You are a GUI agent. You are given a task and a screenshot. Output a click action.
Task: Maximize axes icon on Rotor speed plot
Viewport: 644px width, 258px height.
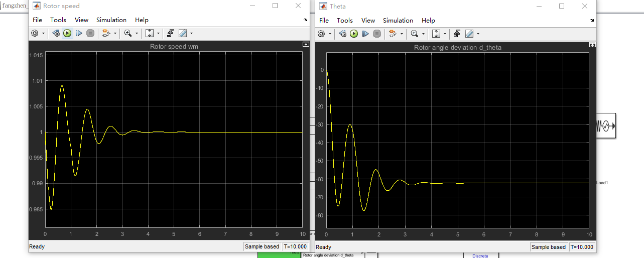click(x=306, y=44)
